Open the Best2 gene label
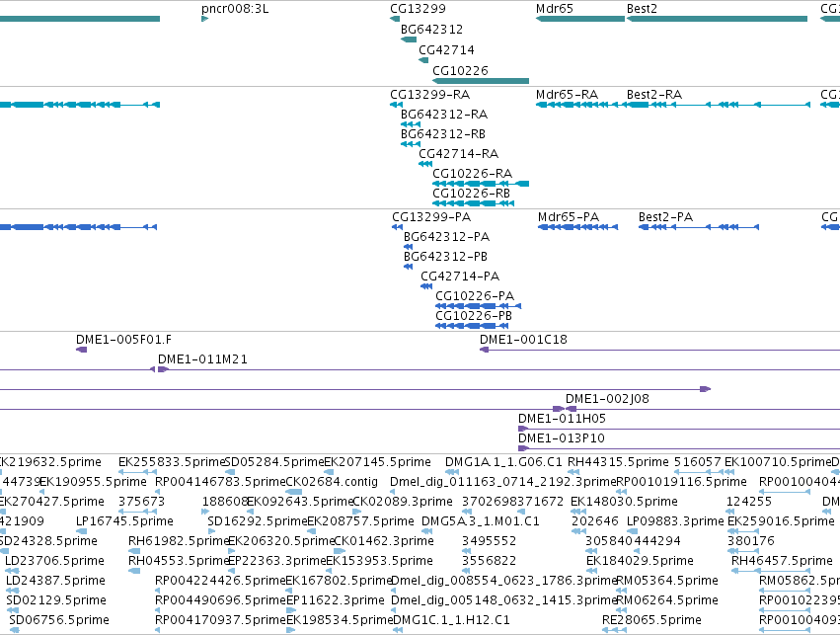 point(642,9)
